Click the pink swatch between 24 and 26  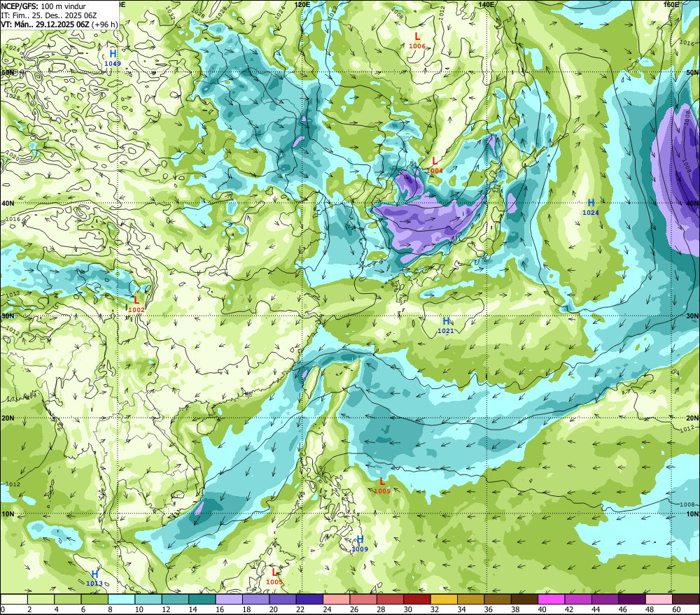coord(336,599)
